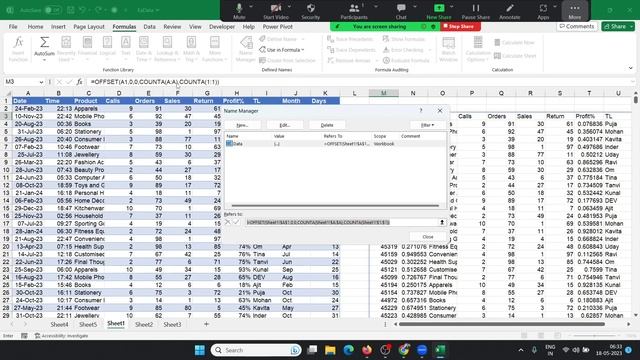640x360 pixels.
Task: Toggle Zoom Mute microphone
Action: pos(239,8)
